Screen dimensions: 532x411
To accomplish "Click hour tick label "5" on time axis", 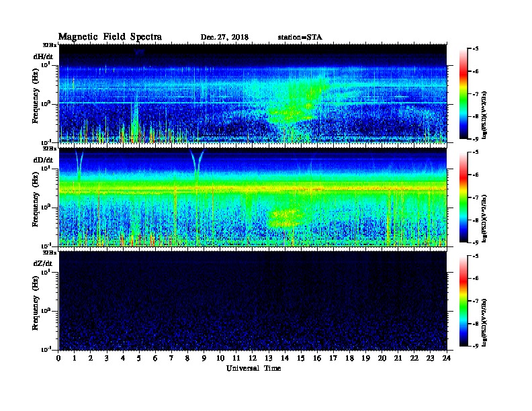I will pos(139,358).
